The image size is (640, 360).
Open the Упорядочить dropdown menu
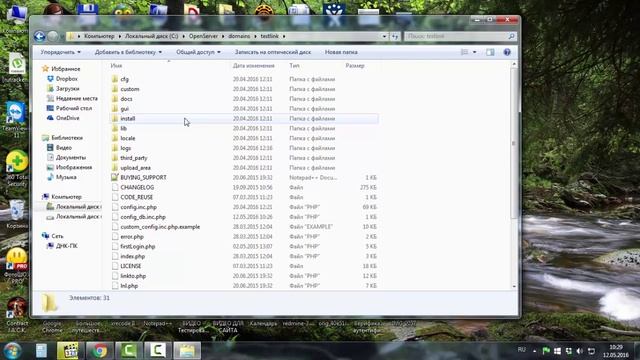pyautogui.click(x=60, y=52)
